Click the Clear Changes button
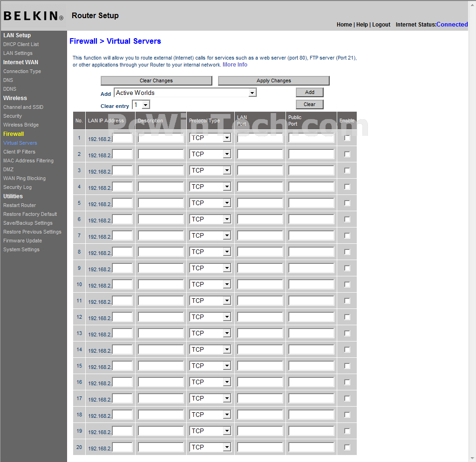The image size is (476, 462). 156,80
